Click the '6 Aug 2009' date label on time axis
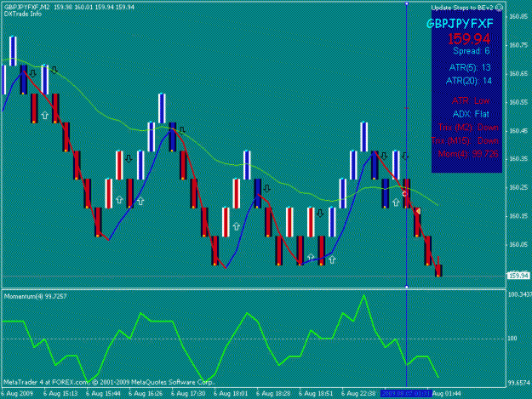This screenshot has width=532, height=399. 17,394
